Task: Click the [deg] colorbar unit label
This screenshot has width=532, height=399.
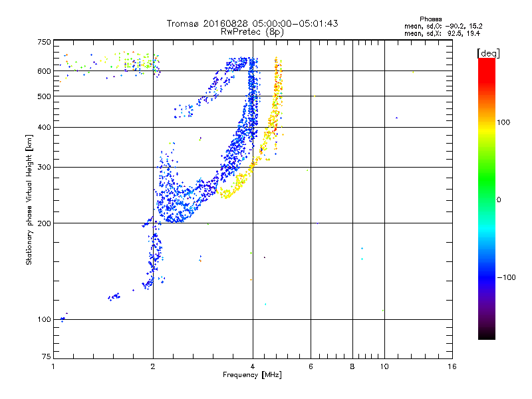Action: pyautogui.click(x=488, y=53)
